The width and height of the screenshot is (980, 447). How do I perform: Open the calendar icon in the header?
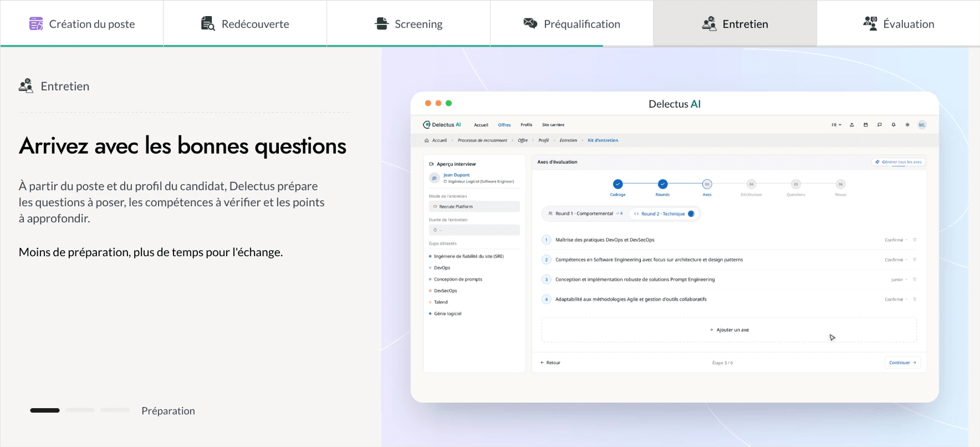[x=866, y=125]
